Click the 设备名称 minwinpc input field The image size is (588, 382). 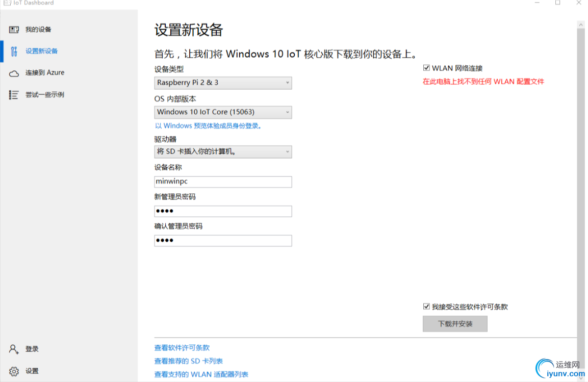click(x=223, y=182)
